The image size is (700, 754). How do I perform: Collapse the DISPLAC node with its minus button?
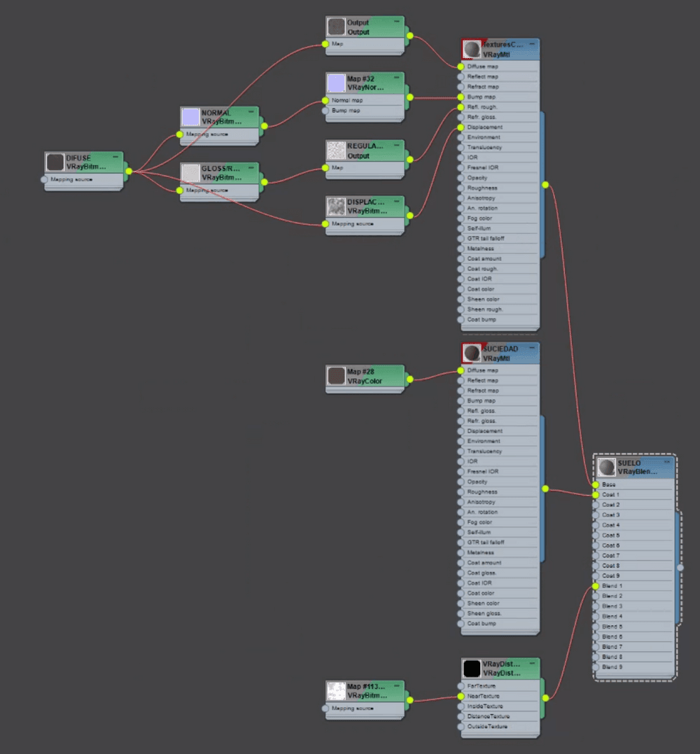point(397,201)
